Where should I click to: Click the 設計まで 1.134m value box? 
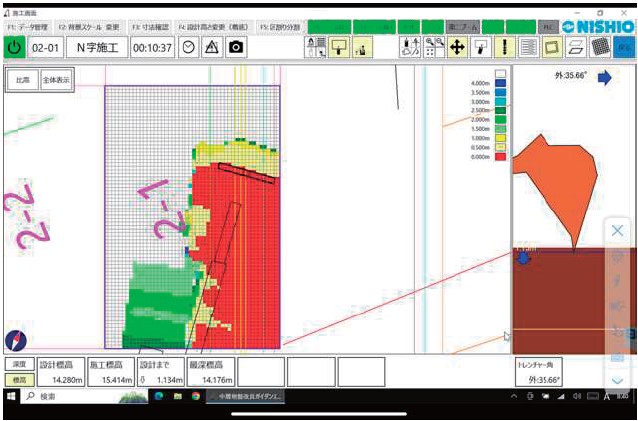tap(161, 372)
